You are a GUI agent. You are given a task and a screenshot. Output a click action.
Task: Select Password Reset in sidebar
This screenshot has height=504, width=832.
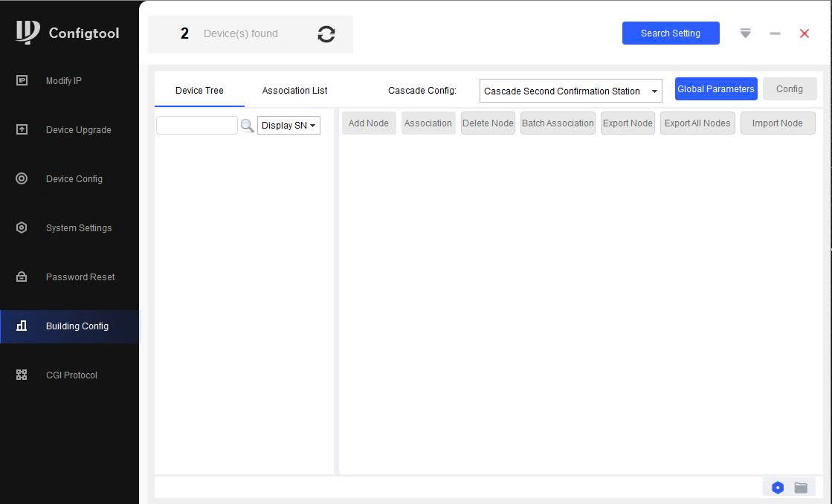(x=80, y=277)
